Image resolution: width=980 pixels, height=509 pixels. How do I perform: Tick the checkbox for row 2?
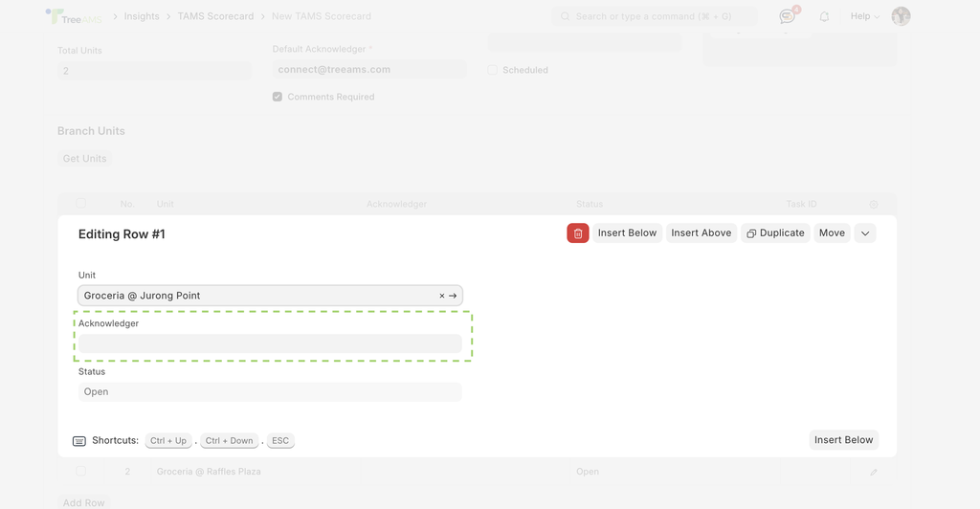[81, 471]
